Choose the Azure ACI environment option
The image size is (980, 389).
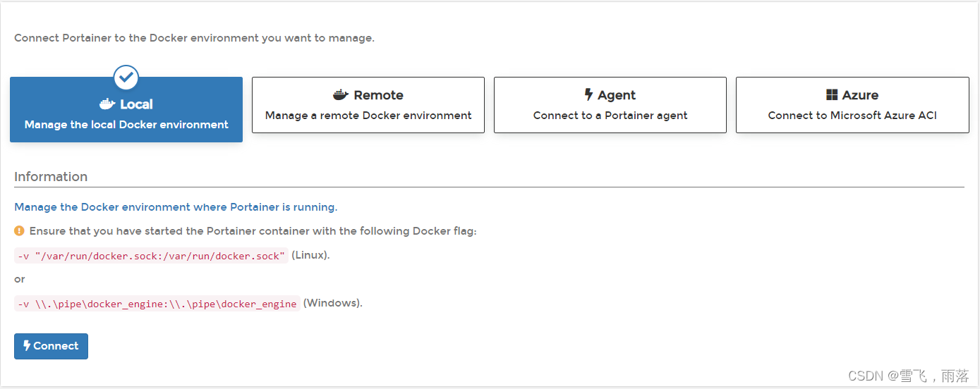click(852, 105)
